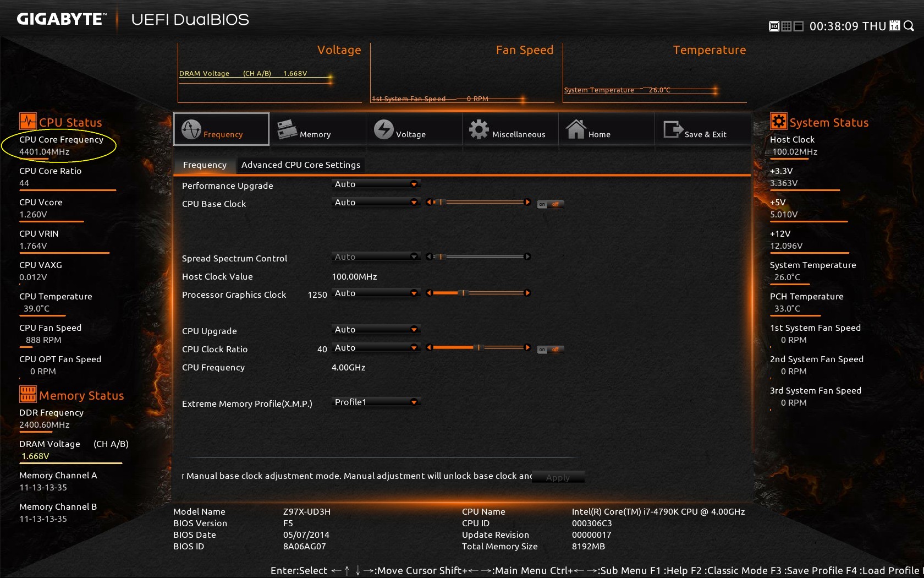
Task: Click the System Status gear icon
Action: [778, 121]
